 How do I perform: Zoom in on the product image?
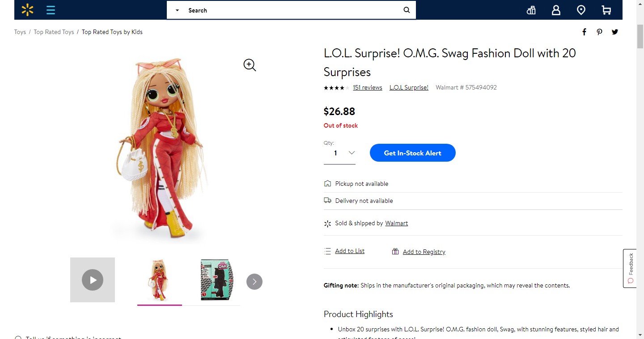pos(250,65)
